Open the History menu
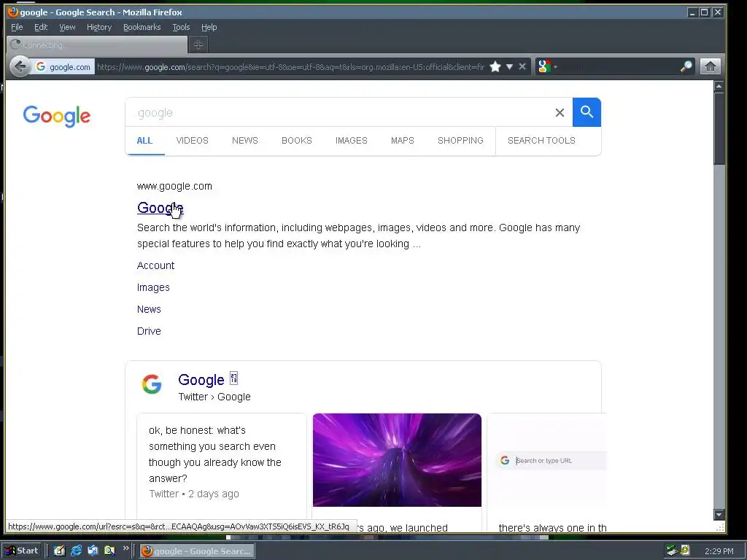Viewport: 747px width, 560px height. tap(99, 27)
